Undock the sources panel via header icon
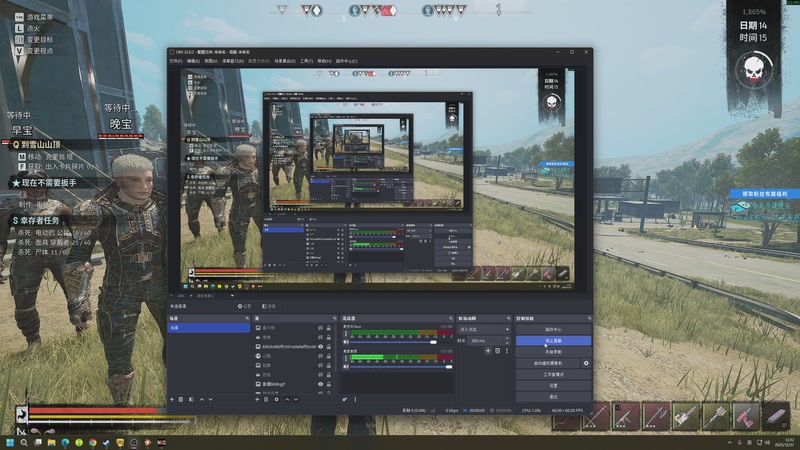The image size is (800, 450). [335, 318]
